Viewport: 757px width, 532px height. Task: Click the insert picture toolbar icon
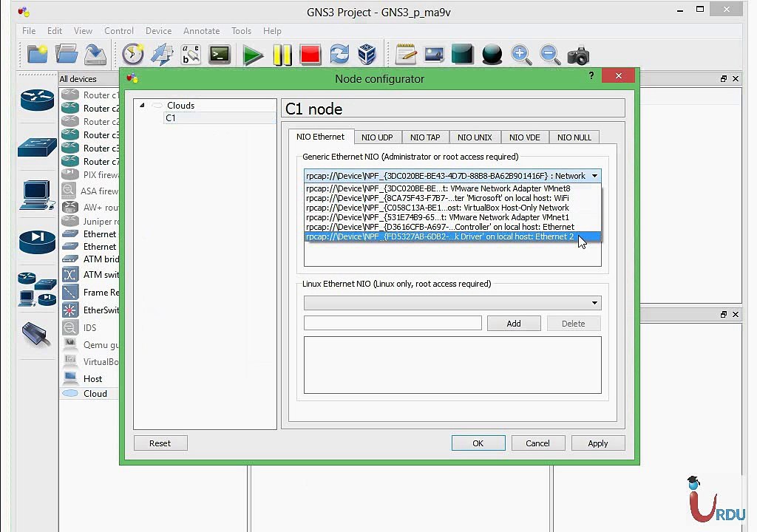[x=434, y=54]
